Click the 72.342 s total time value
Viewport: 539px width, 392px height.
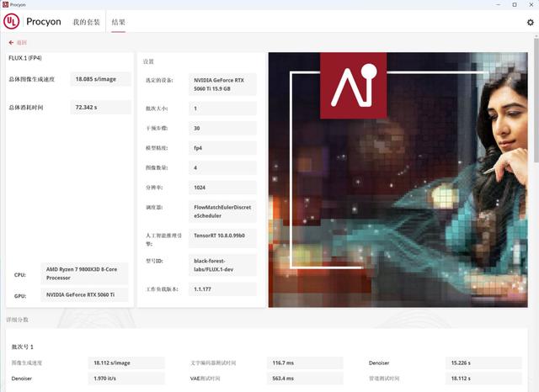click(100, 108)
